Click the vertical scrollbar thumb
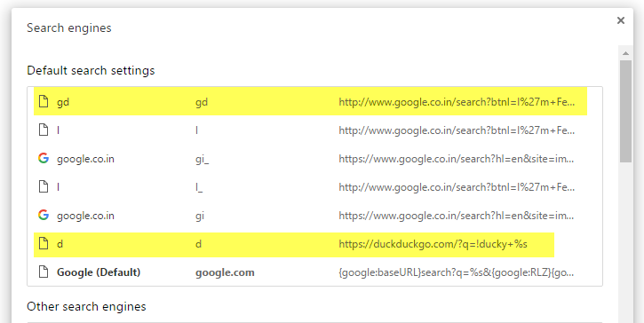The width and height of the screenshot is (644, 323). pos(625,111)
